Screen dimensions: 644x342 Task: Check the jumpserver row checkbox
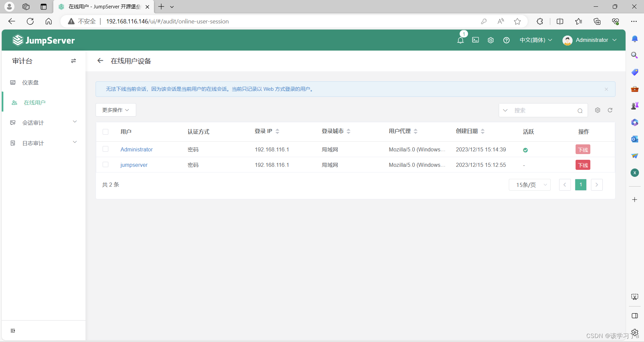click(106, 164)
